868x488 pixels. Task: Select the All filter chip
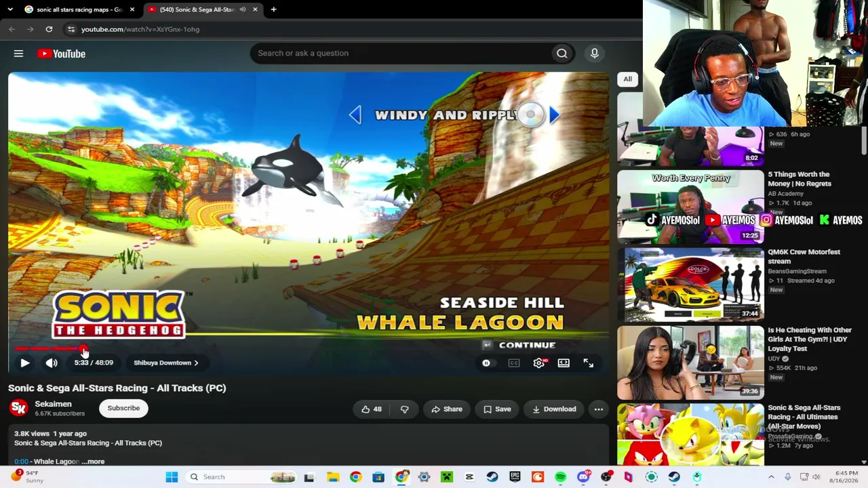tap(628, 79)
